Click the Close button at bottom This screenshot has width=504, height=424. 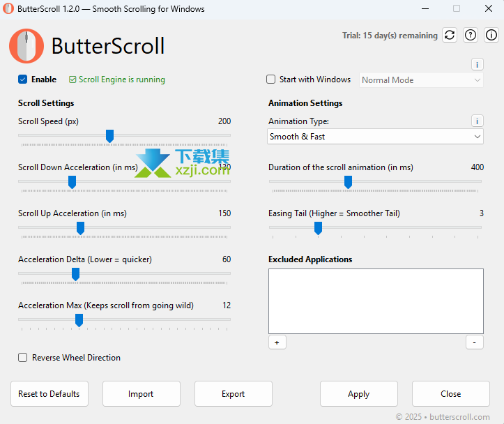(x=451, y=394)
